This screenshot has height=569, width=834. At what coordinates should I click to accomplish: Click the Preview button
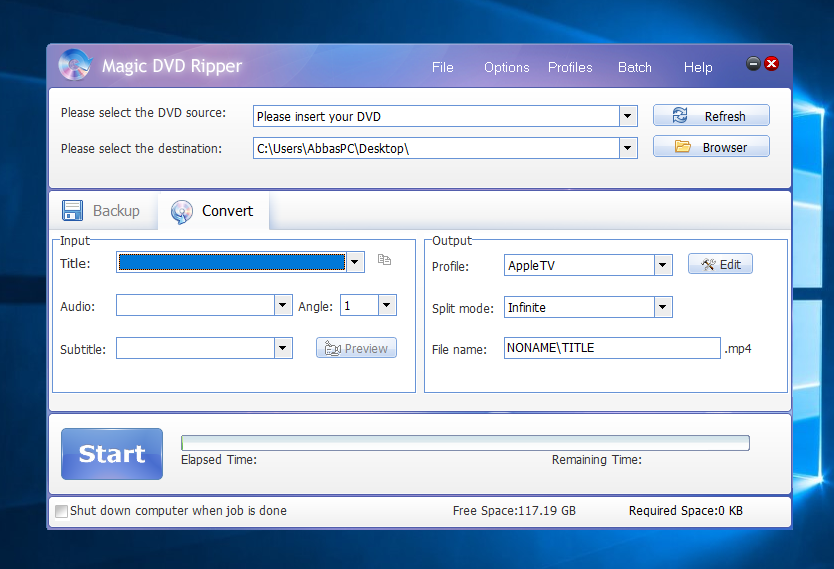356,348
